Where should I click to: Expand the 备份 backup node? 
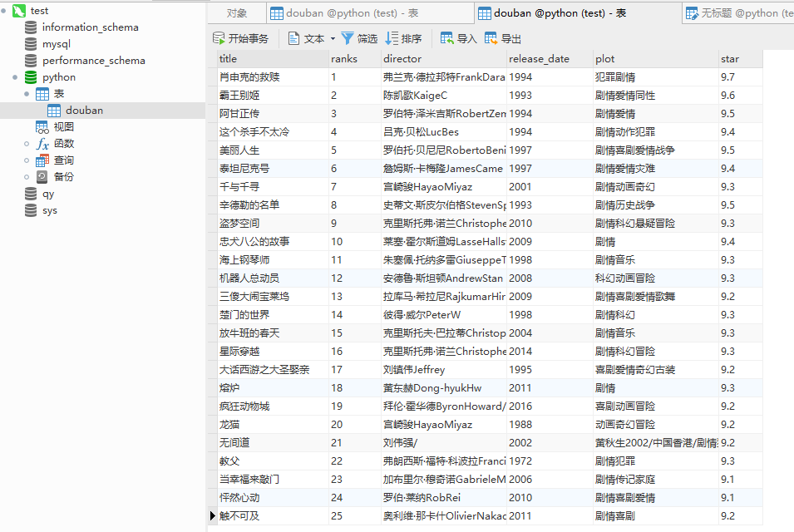(x=27, y=177)
